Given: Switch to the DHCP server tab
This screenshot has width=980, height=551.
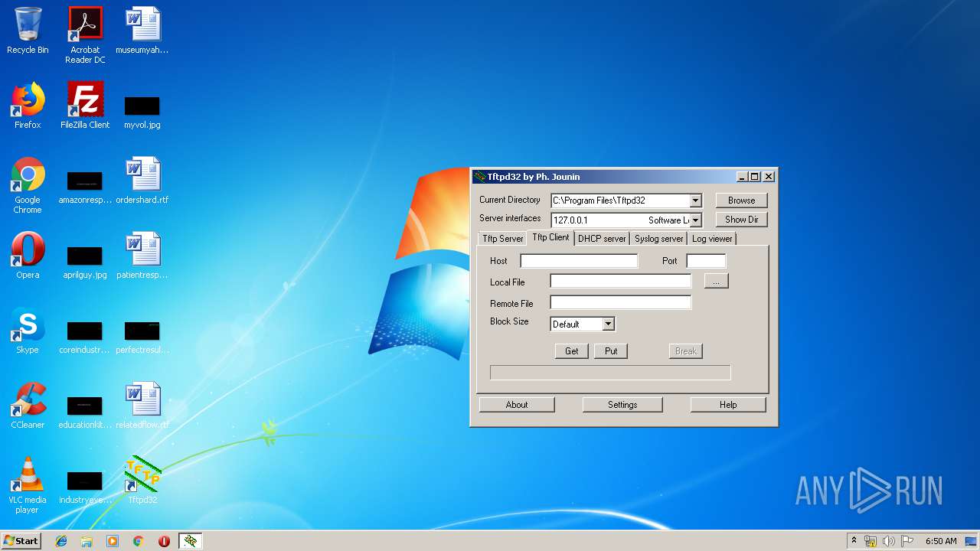Looking at the screenshot, I should pyautogui.click(x=602, y=239).
